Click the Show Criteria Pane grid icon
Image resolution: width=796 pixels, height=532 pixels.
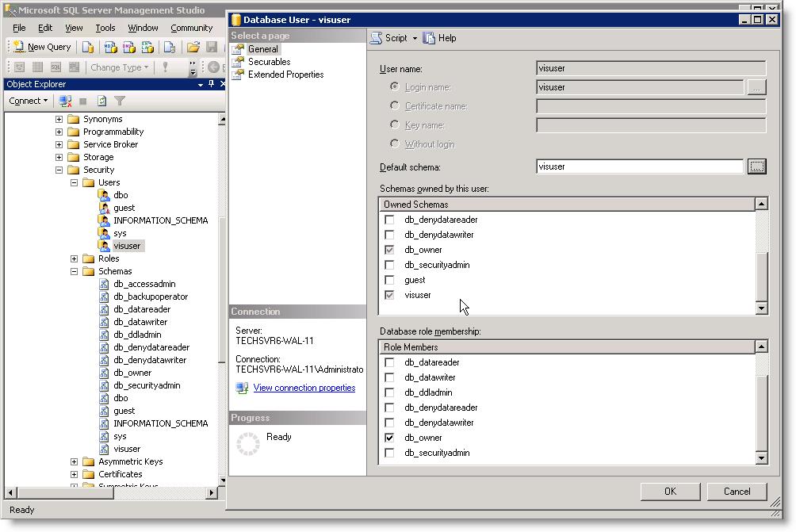37,67
